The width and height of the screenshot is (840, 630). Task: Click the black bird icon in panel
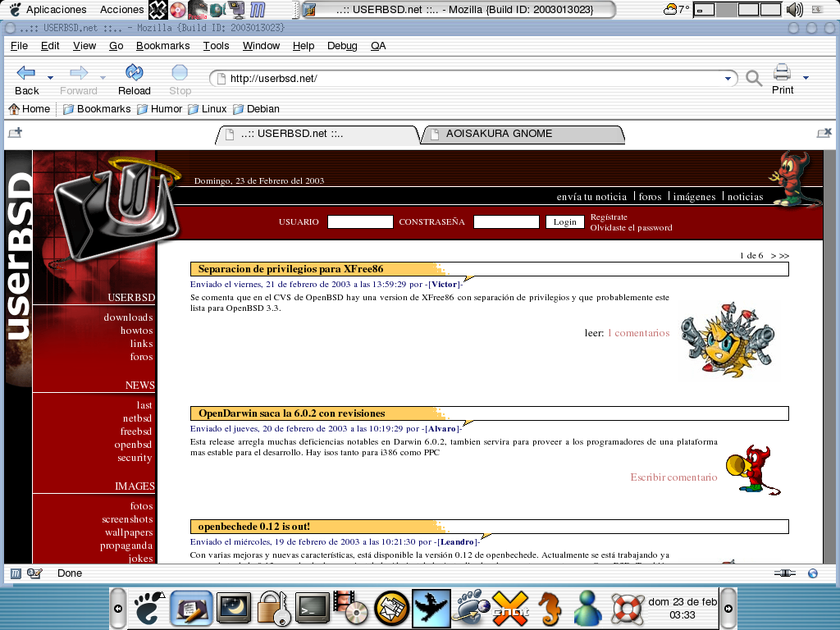pos(431,608)
